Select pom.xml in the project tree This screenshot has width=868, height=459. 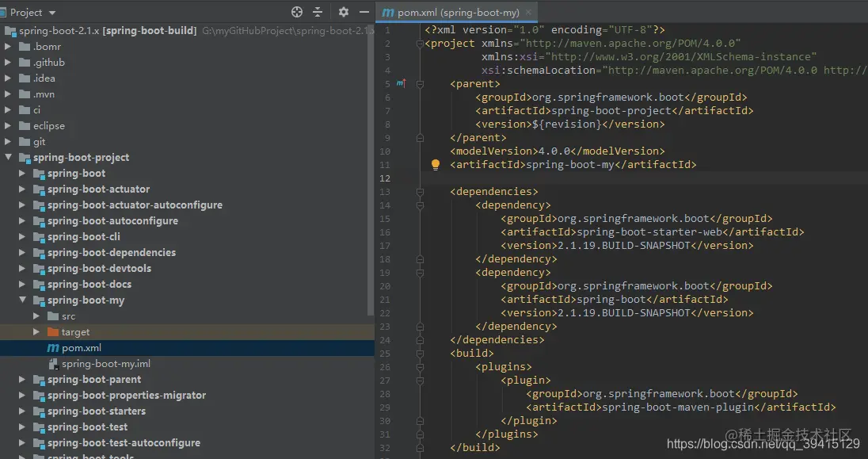coord(82,347)
